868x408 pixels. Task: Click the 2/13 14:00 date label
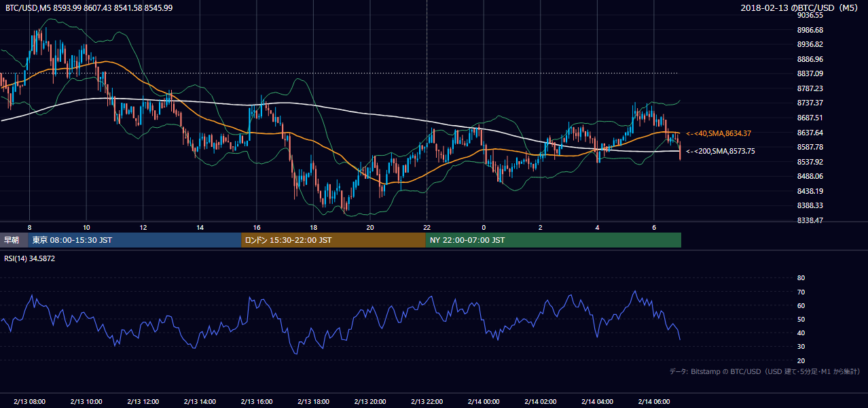(200, 402)
